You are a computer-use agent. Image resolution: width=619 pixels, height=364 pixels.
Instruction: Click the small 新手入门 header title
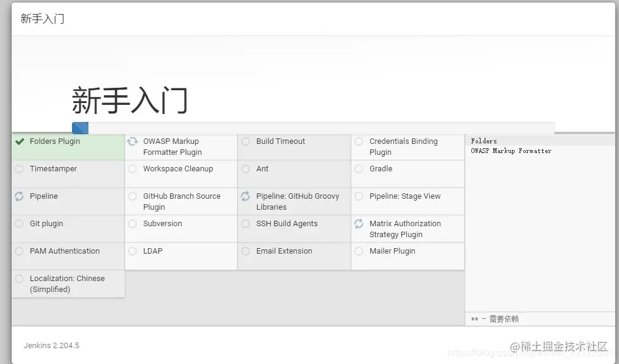42,18
